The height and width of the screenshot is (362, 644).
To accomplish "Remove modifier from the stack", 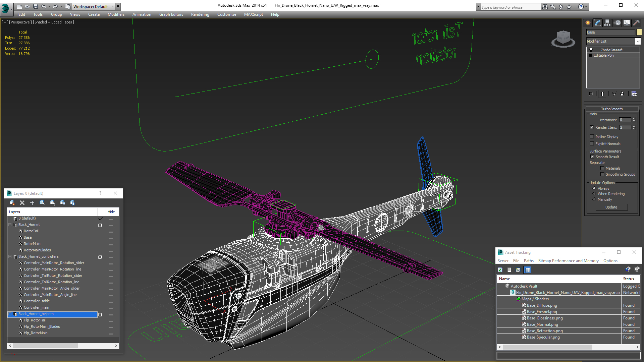I will tap(622, 94).
